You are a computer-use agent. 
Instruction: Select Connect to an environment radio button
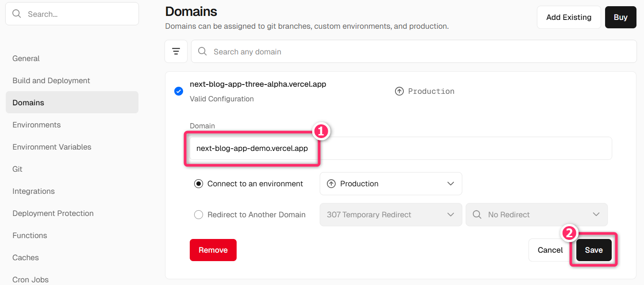[x=199, y=184]
